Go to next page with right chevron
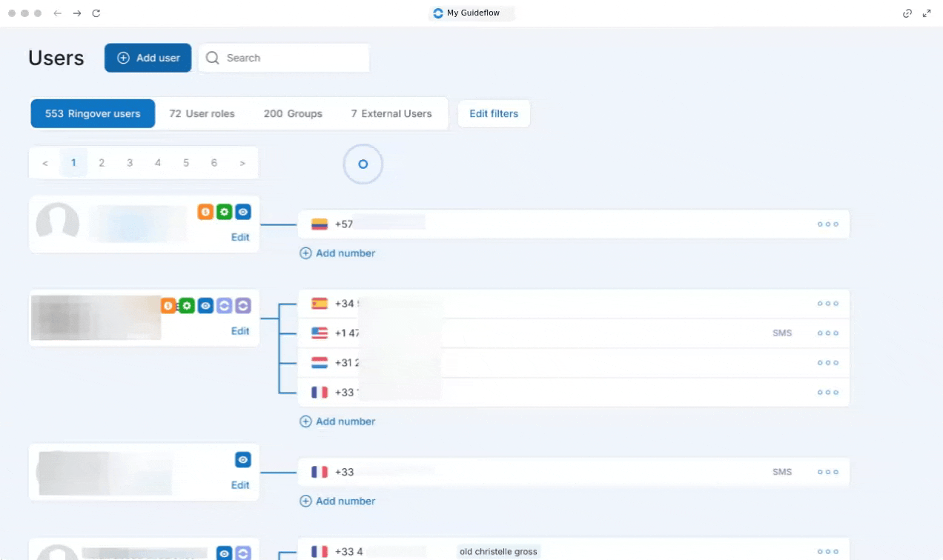 (242, 163)
